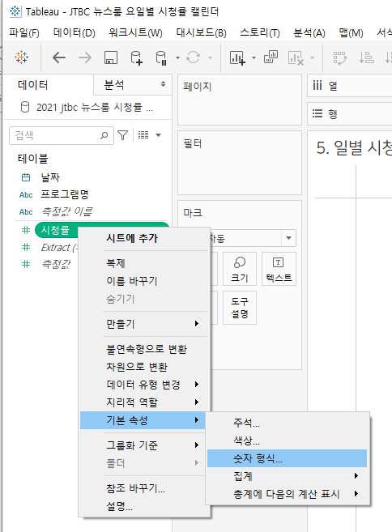This screenshot has height=532, width=392.
Task: Add a new data source icon
Action: (136, 57)
